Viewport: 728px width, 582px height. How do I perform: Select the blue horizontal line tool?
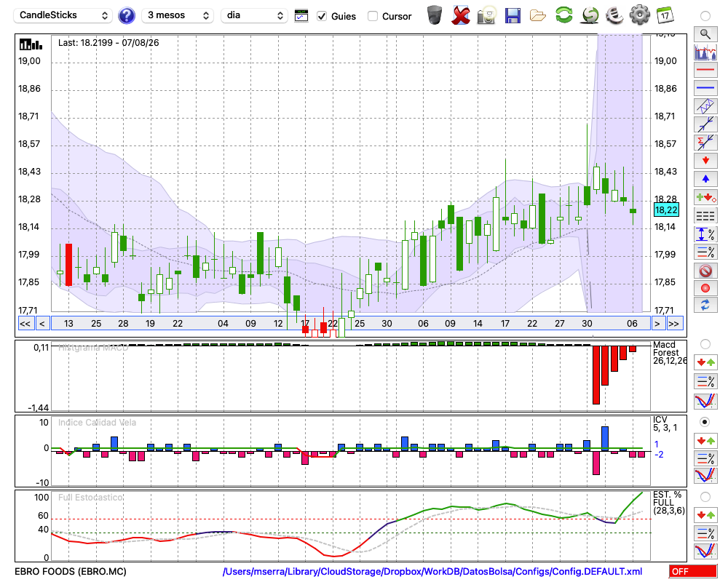(x=705, y=87)
